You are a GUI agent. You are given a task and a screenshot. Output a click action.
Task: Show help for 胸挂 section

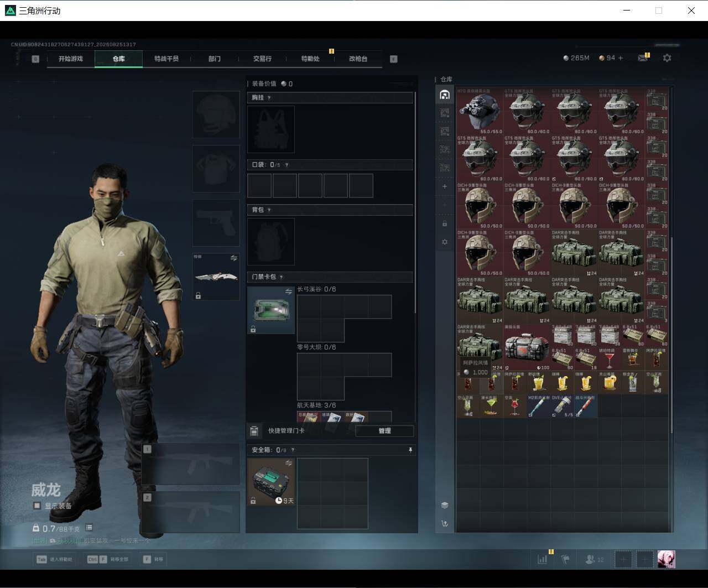click(x=269, y=98)
